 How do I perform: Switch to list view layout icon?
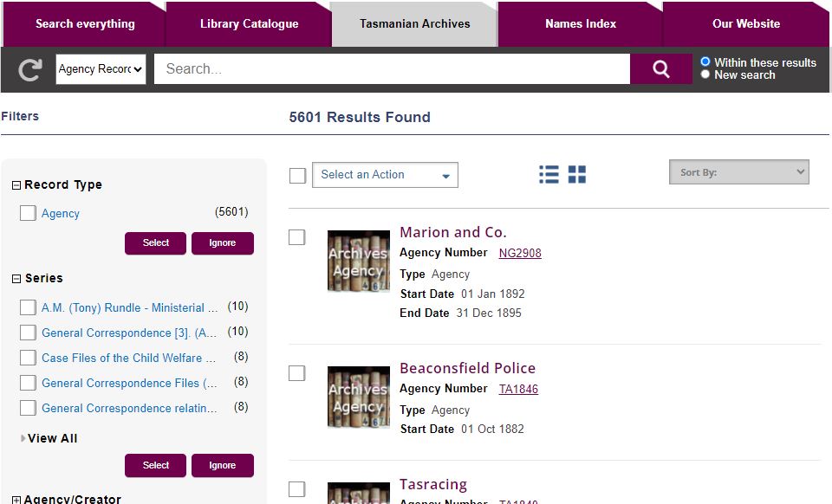pos(549,175)
